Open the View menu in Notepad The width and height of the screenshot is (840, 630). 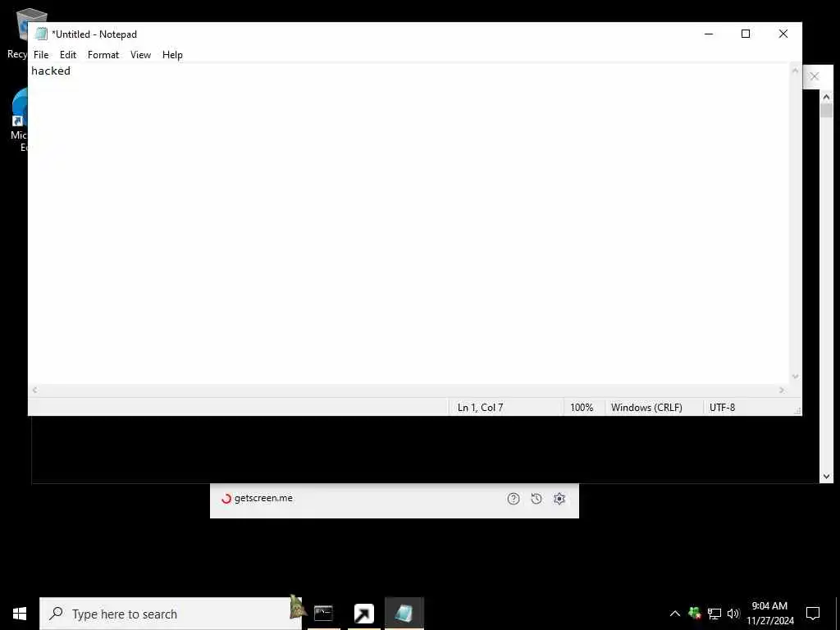(140, 55)
